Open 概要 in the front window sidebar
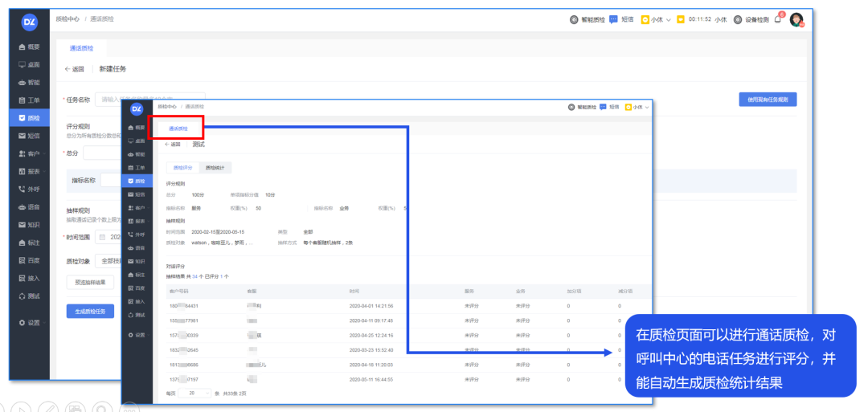This screenshot has height=412, width=868. click(137, 128)
